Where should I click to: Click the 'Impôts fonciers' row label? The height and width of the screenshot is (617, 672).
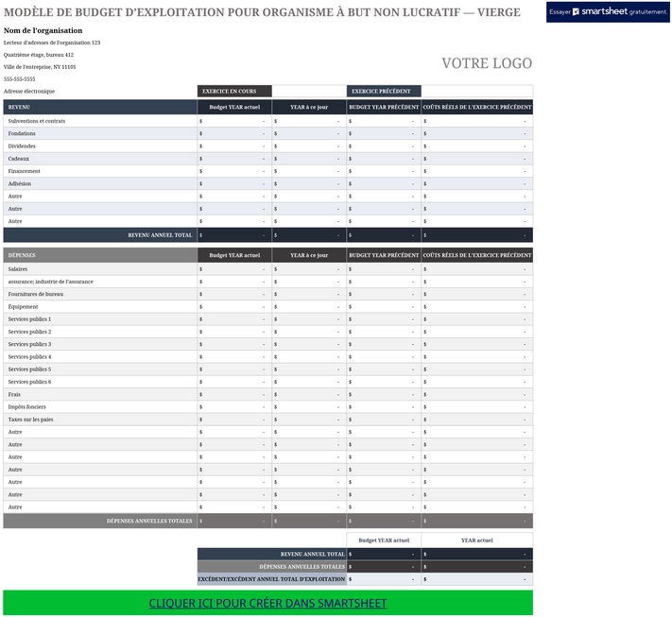[x=27, y=406]
